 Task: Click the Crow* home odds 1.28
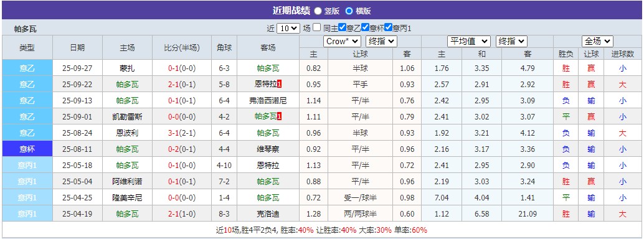(314, 214)
